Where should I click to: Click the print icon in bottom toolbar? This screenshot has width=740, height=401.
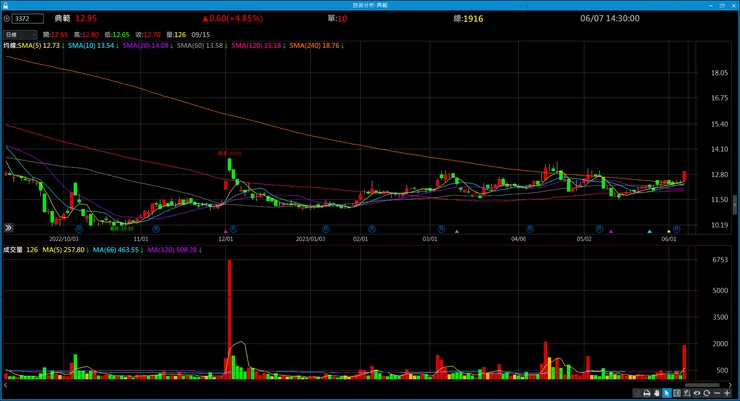(x=647, y=393)
